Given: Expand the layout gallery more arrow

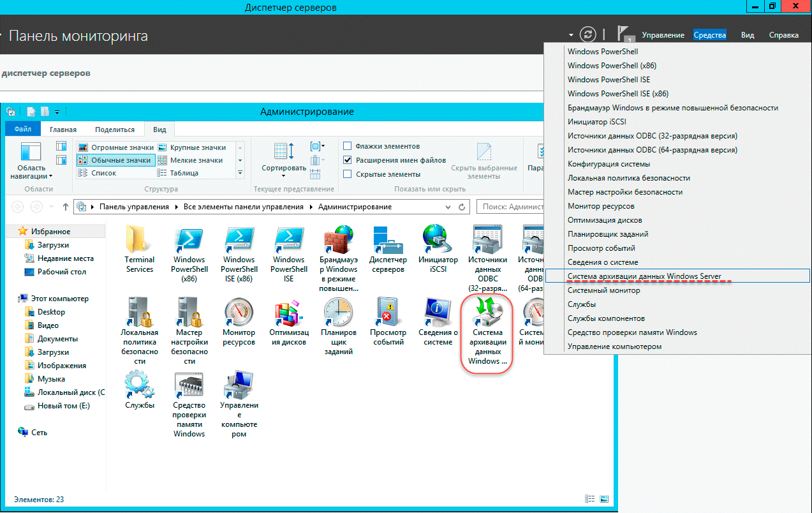Looking at the screenshot, I should tap(240, 173).
